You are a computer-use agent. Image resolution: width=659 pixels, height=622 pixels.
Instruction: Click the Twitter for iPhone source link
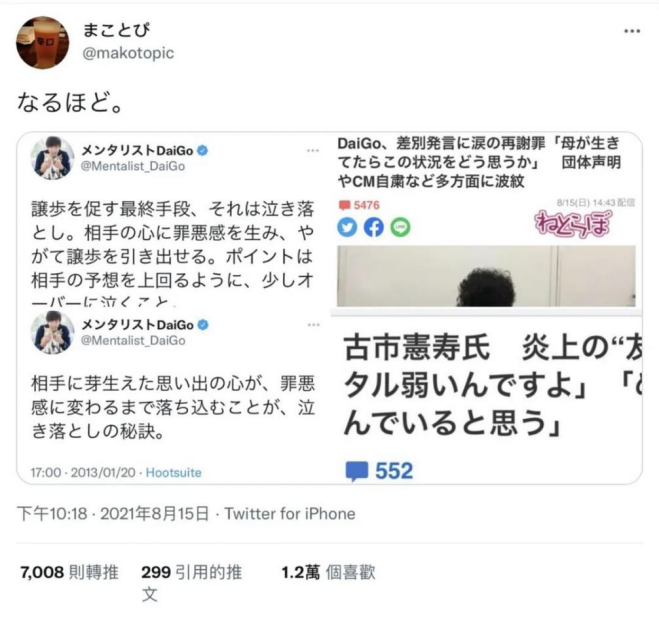[x=290, y=514]
